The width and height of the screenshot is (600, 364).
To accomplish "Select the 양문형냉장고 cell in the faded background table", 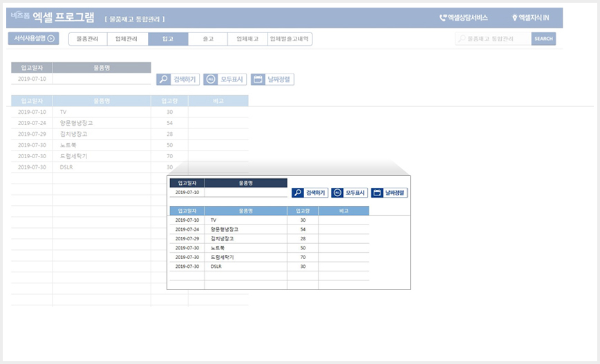I will pos(102,123).
